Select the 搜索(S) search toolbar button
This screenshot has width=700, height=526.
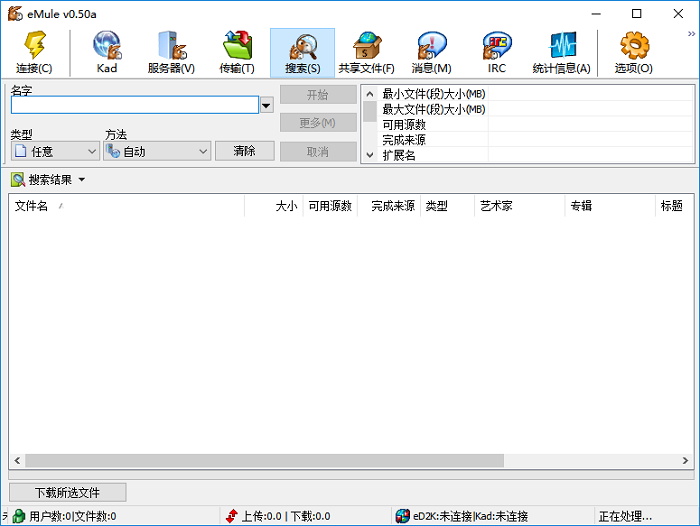302,53
